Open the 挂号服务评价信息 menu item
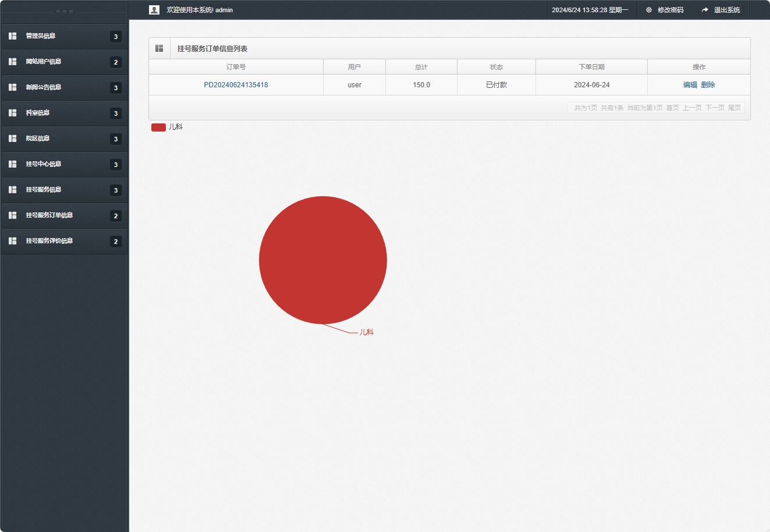The height and width of the screenshot is (532, 770). point(49,241)
